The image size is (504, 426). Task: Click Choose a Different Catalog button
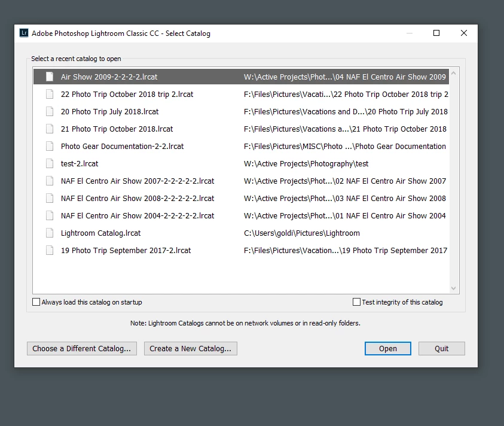coord(82,348)
